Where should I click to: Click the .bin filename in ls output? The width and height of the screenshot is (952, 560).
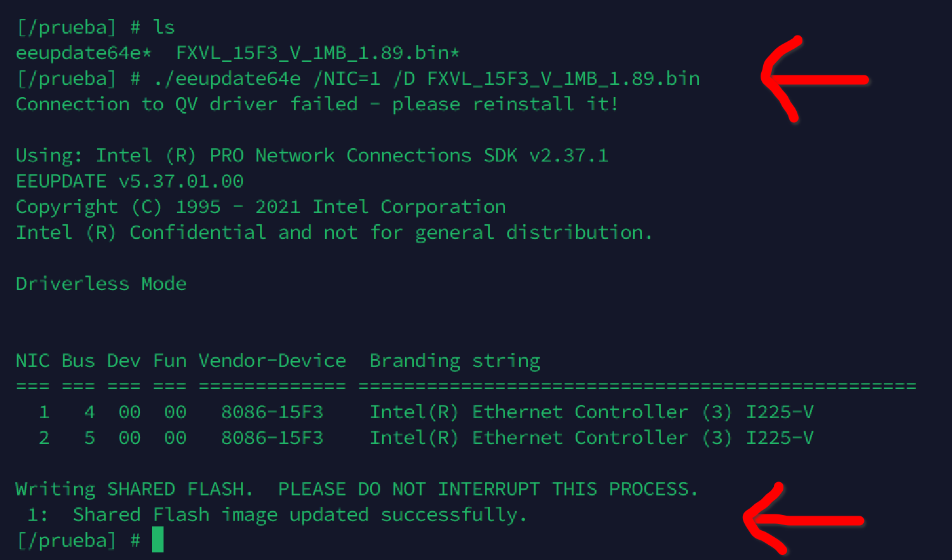[318, 53]
